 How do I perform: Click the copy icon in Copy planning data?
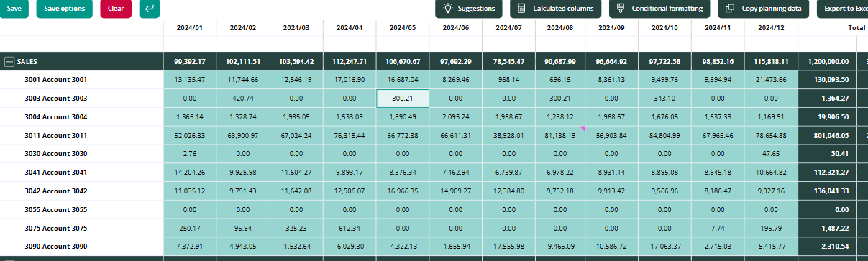[731, 9]
